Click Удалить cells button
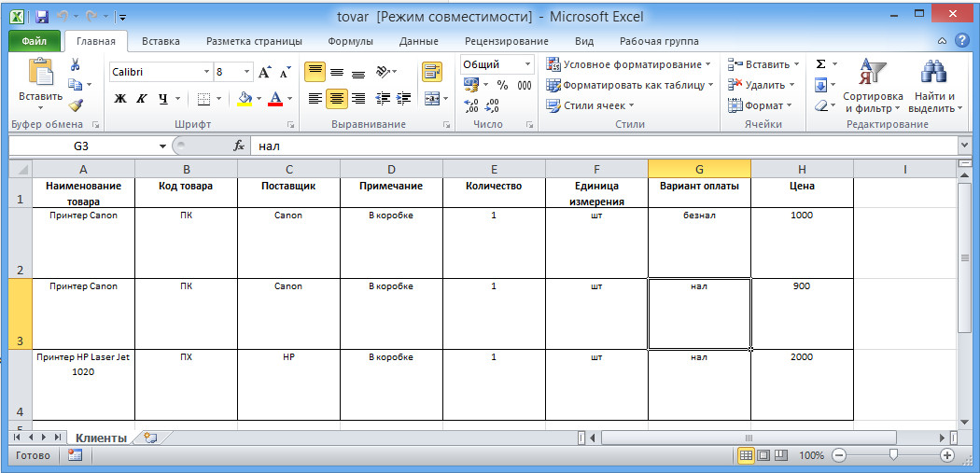This screenshot has width=980, height=473. (x=762, y=85)
